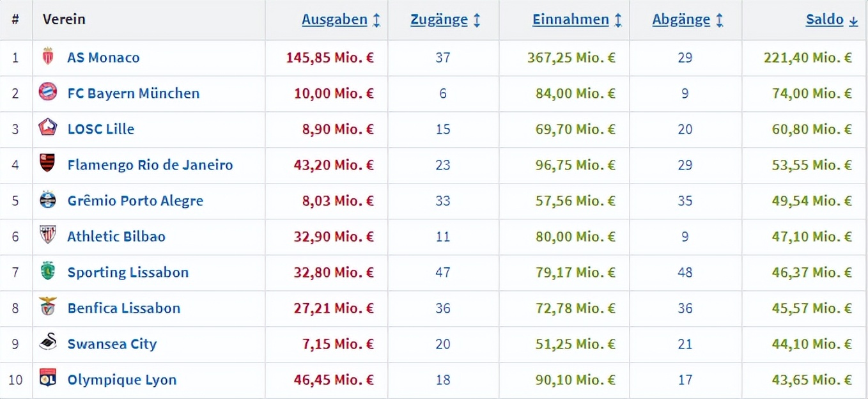Viewport: 868px width, 399px height.
Task: Click the Athletic Bilbao club crest
Action: coord(48,236)
